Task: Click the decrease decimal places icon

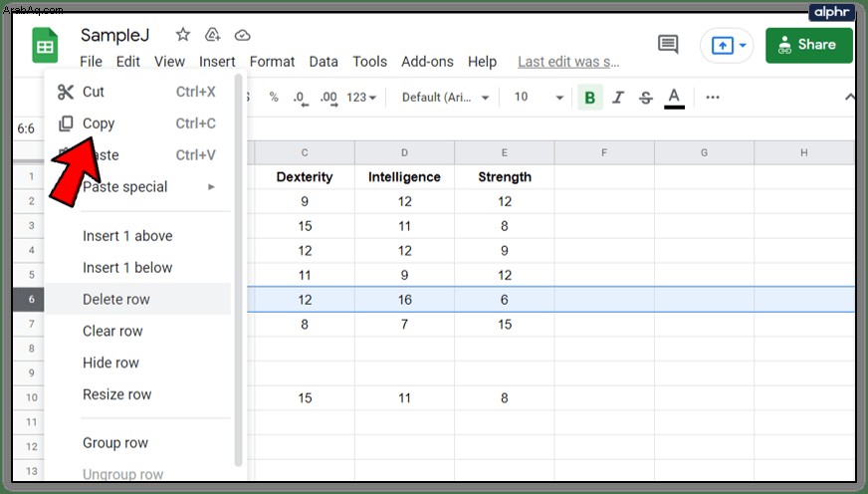Action: click(x=300, y=98)
